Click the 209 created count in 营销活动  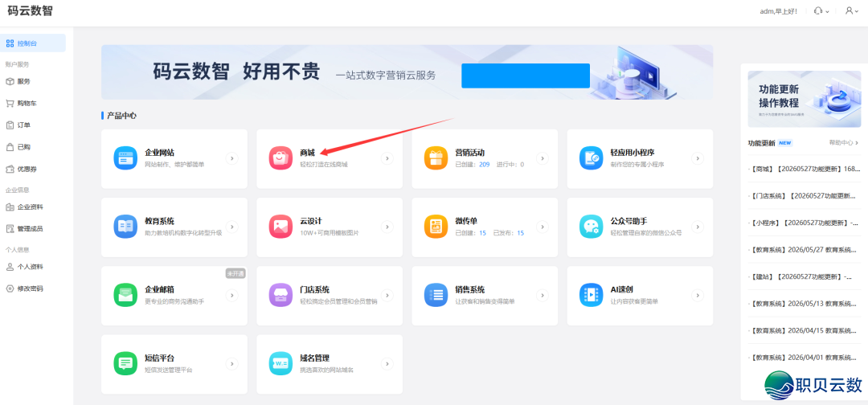(x=485, y=164)
